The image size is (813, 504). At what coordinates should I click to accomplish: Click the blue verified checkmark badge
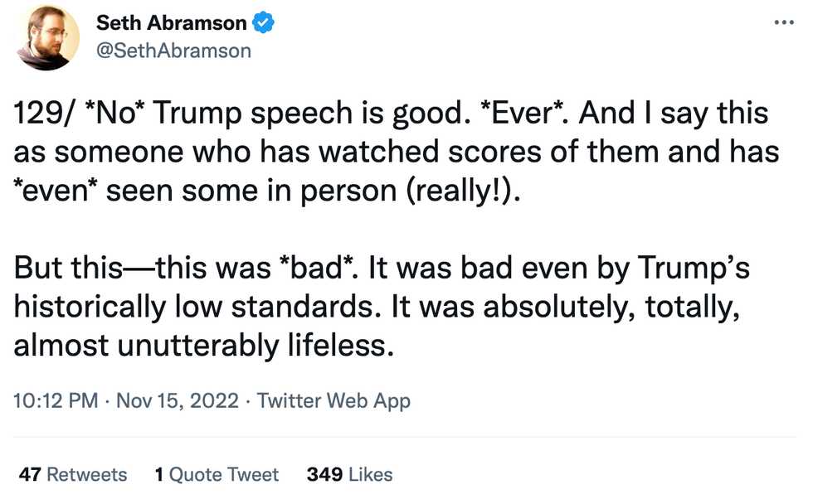click(x=264, y=24)
